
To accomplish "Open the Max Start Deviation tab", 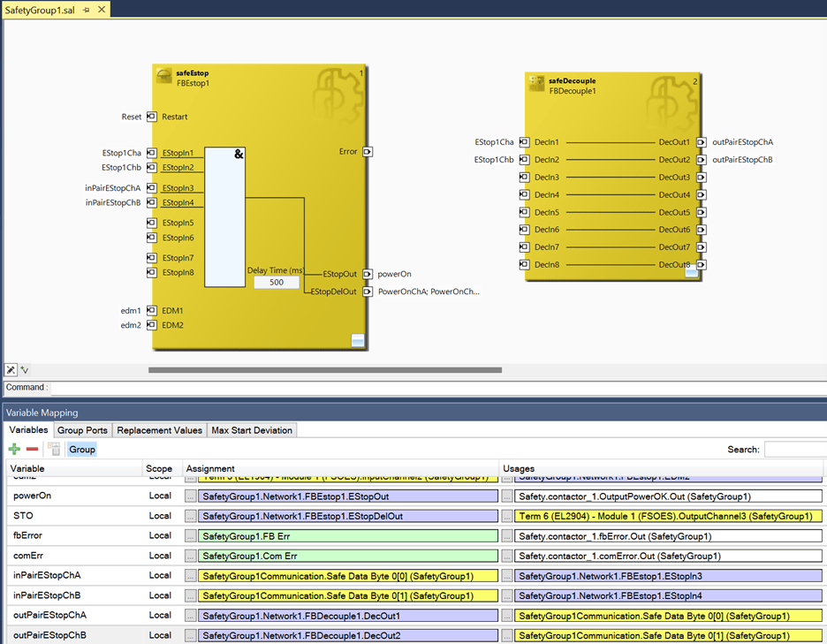I will [252, 430].
